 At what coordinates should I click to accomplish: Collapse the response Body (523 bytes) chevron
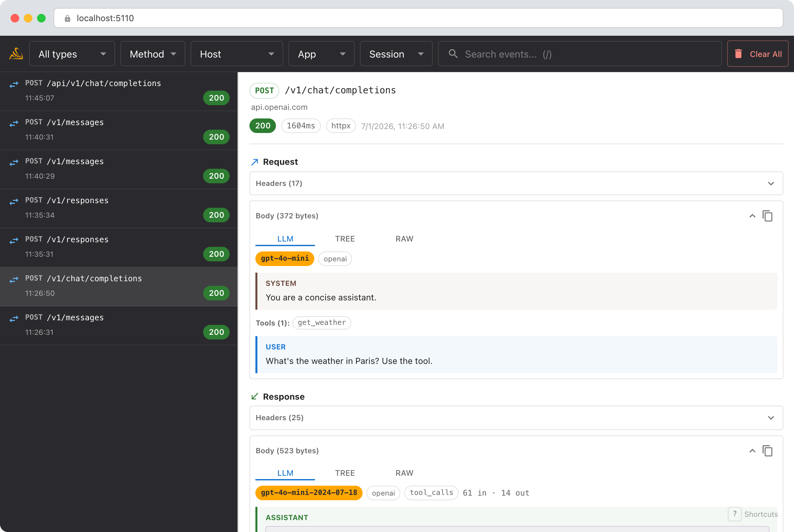pos(752,451)
